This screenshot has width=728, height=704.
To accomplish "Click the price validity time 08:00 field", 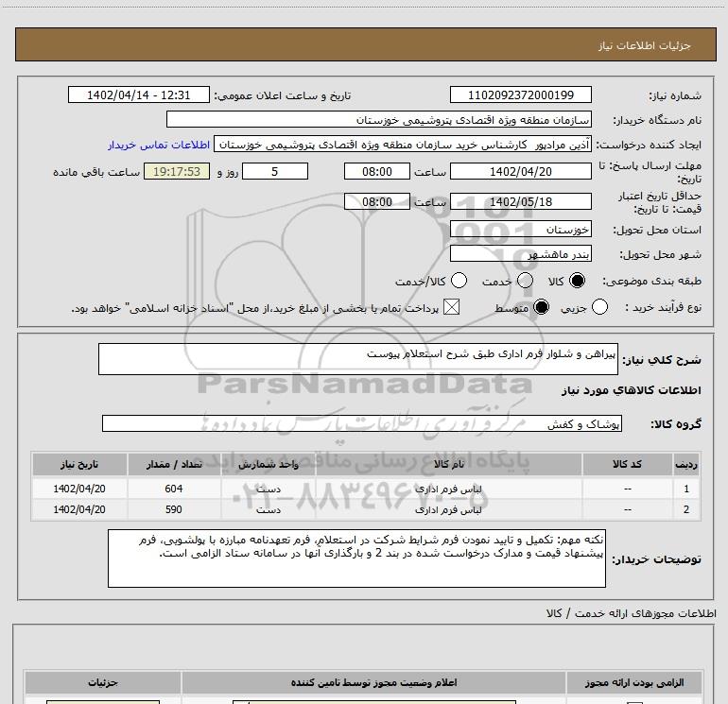I will [377, 201].
